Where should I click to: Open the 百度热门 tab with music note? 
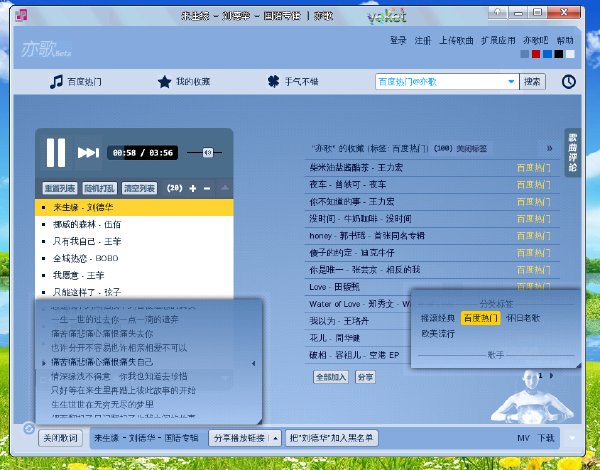(76, 82)
